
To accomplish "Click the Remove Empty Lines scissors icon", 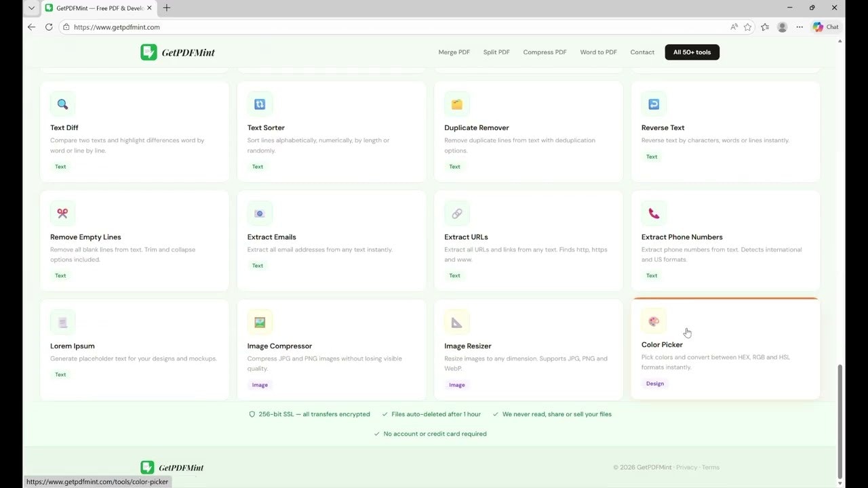I will click(62, 213).
